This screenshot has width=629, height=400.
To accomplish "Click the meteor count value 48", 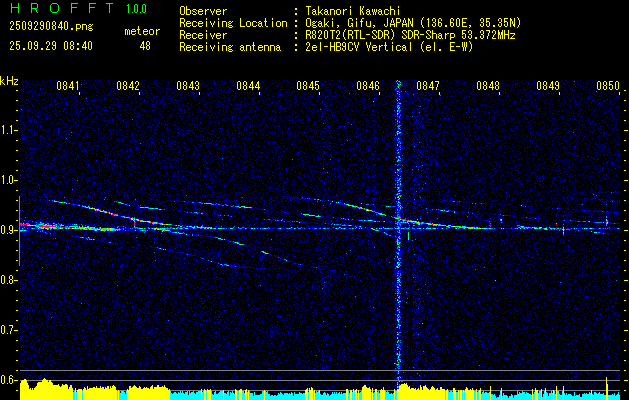I will pos(145,46).
